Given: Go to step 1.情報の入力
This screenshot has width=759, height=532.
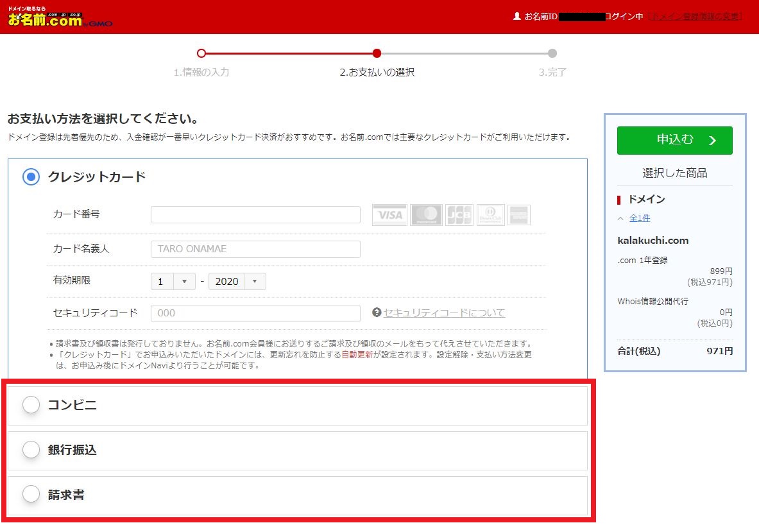Looking at the screenshot, I should (201, 72).
